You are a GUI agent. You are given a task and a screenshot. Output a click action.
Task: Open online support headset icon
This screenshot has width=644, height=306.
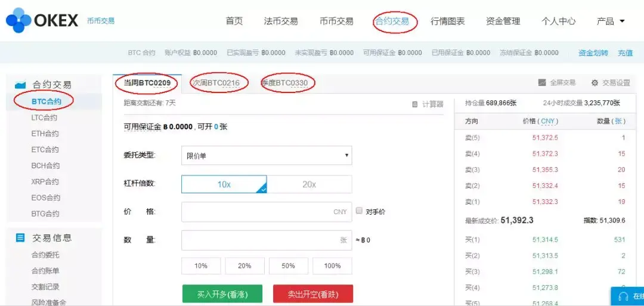tap(623, 296)
